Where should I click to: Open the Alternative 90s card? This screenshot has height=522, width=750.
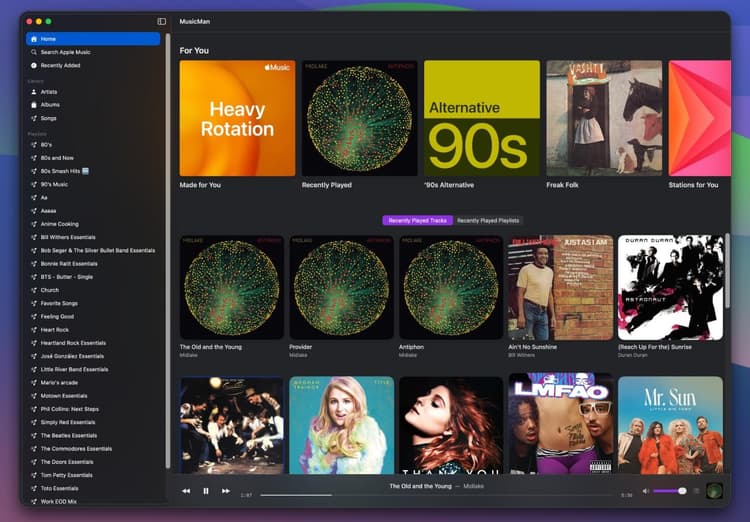pos(482,118)
